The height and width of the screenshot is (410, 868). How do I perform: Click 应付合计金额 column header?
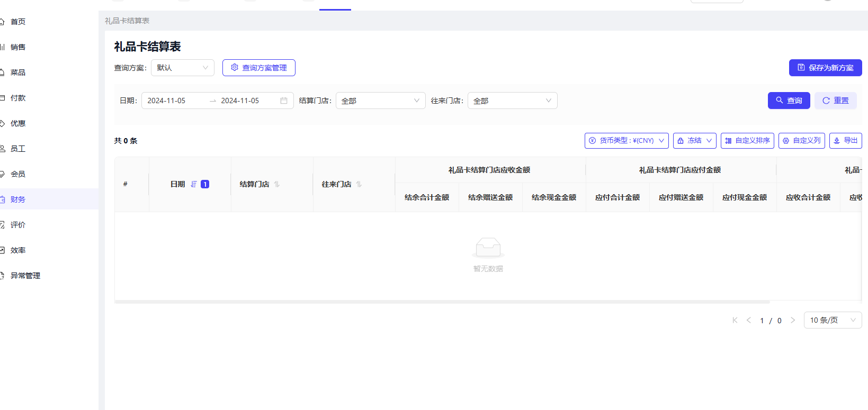pos(618,197)
